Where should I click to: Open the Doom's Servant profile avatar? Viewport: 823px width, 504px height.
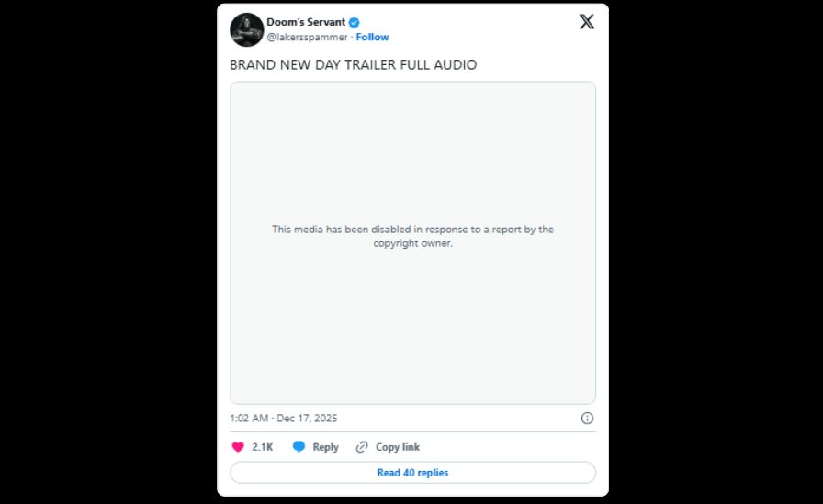tap(246, 29)
